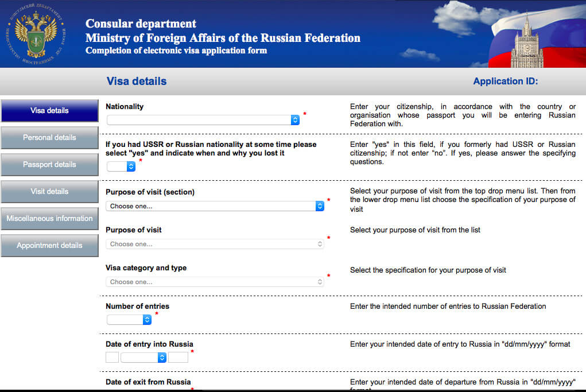The image size is (586, 392).
Task: Click the Visa details page heading
Action: tap(137, 81)
